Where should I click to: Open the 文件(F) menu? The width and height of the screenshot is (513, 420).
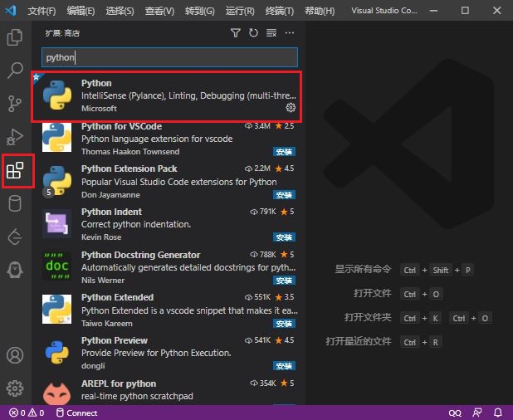[x=42, y=11]
